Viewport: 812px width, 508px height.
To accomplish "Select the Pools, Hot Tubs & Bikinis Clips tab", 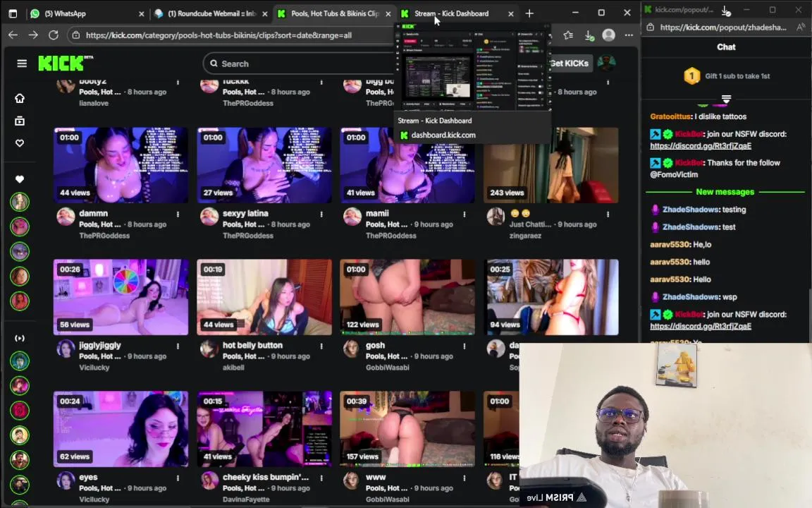I will (x=334, y=14).
